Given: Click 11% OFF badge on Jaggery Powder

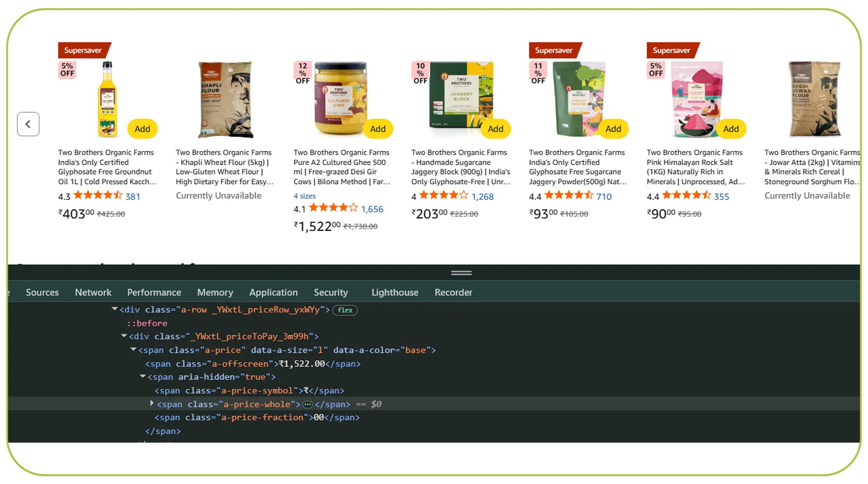Looking at the screenshot, I should pyautogui.click(x=538, y=73).
